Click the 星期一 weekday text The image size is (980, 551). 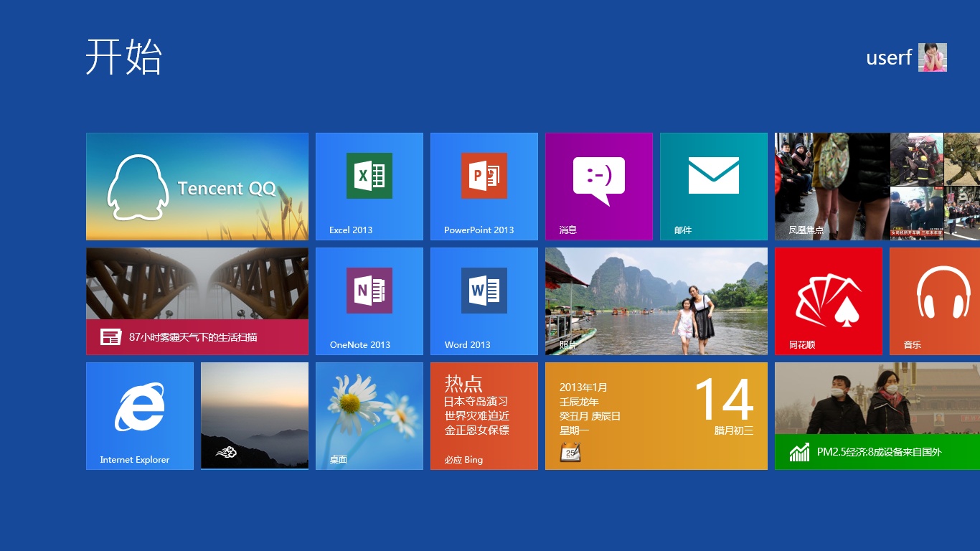point(575,430)
